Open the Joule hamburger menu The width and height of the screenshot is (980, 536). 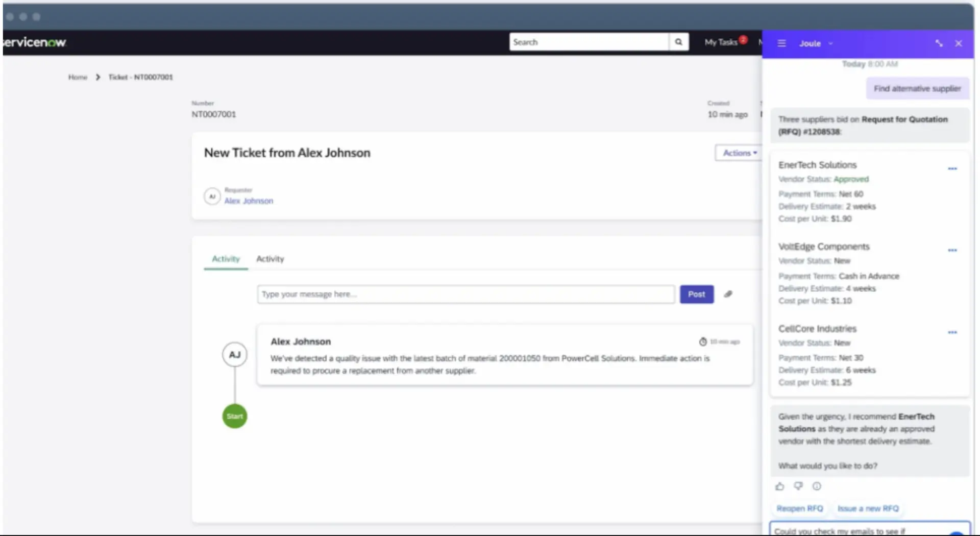(781, 43)
